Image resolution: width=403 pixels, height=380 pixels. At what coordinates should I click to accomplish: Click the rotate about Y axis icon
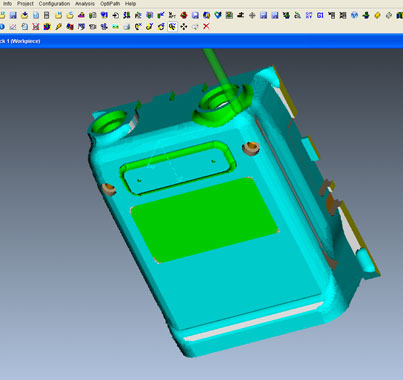tap(149, 27)
